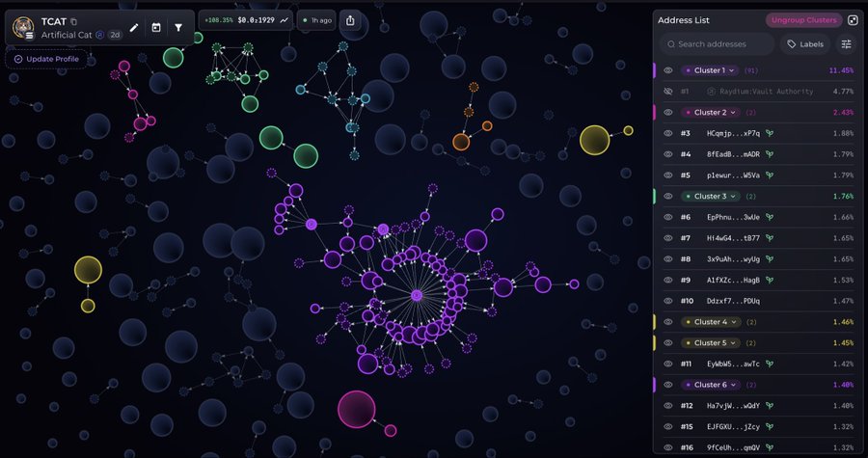Click sprout icon beside 9fCeUh...qmQV
Image resolution: width=868 pixels, height=458 pixels.
(x=769, y=447)
